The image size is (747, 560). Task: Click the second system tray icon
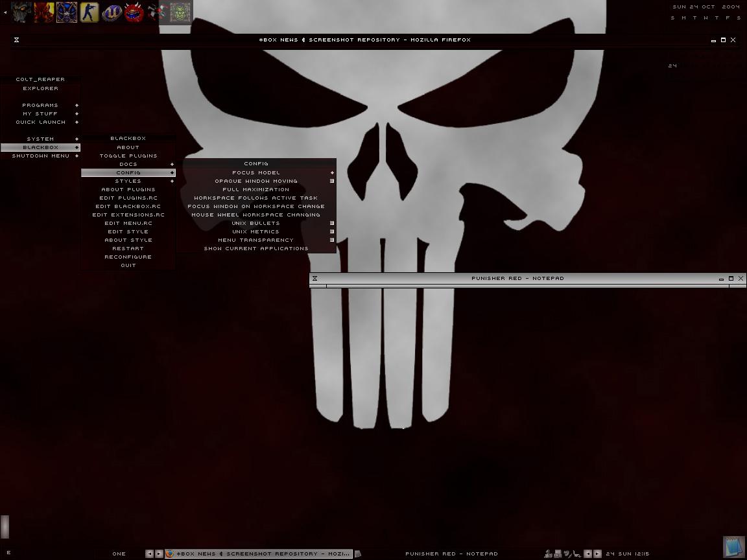(558, 554)
